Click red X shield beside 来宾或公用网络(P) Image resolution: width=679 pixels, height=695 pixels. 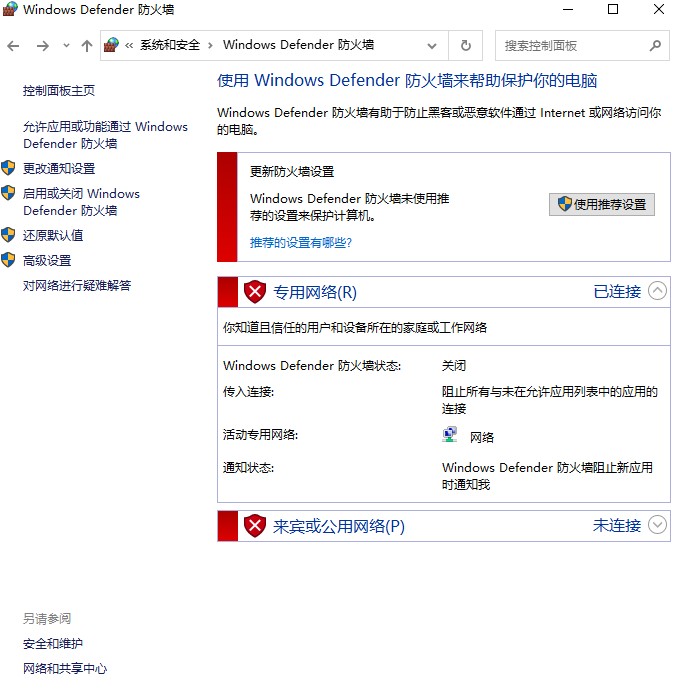pyautogui.click(x=255, y=526)
